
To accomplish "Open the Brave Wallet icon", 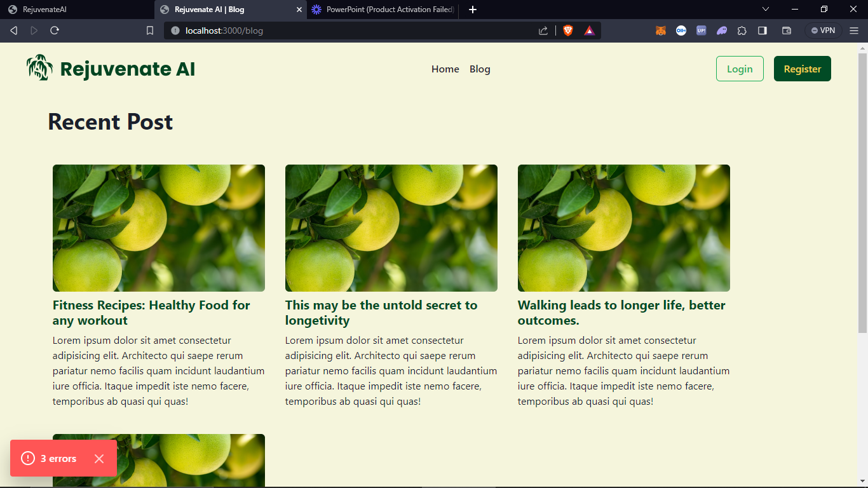I will click(x=786, y=30).
